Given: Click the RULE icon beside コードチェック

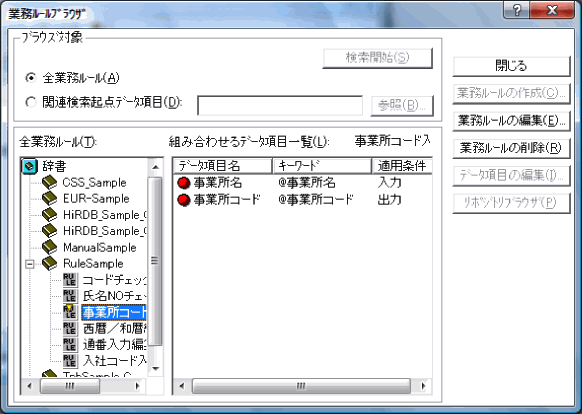Looking at the screenshot, I should pyautogui.click(x=70, y=280).
